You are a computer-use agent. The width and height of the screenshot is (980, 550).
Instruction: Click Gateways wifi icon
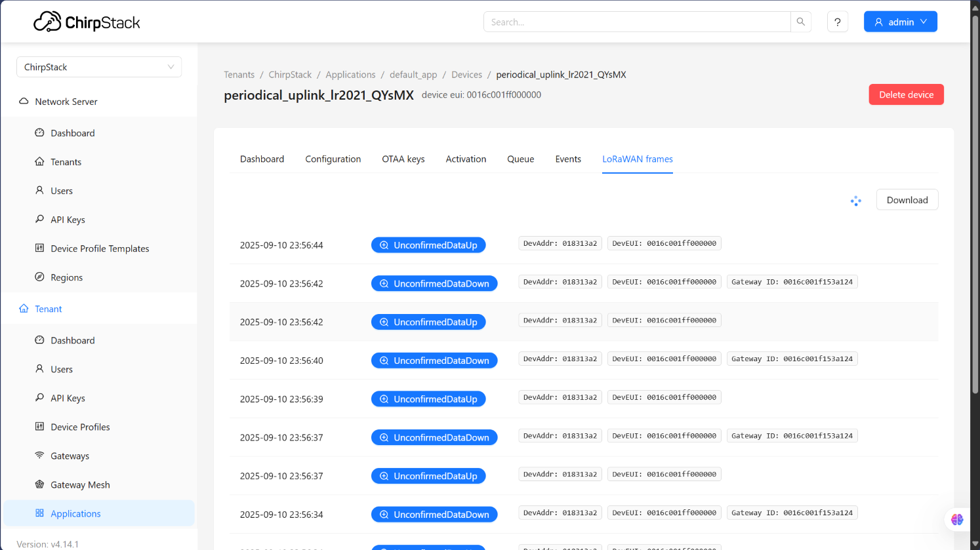coord(39,455)
